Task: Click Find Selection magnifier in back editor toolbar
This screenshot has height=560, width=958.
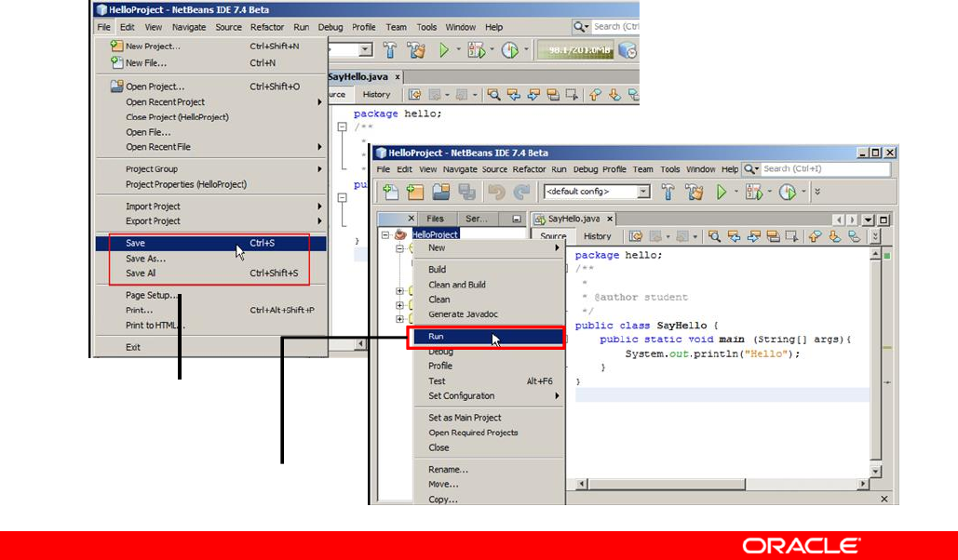Action: (493, 94)
